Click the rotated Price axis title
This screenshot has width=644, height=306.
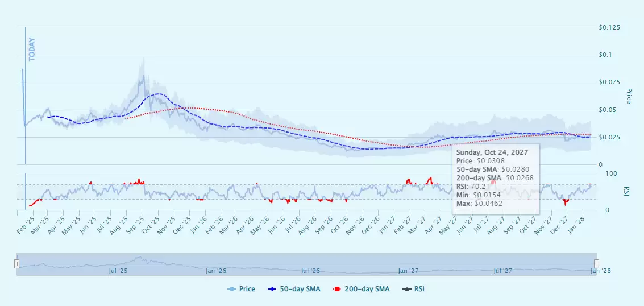[x=629, y=96]
